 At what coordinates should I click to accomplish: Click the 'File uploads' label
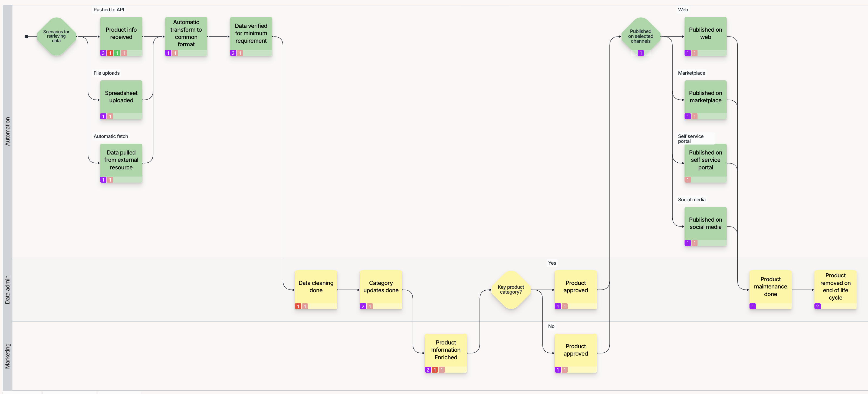pyautogui.click(x=107, y=73)
